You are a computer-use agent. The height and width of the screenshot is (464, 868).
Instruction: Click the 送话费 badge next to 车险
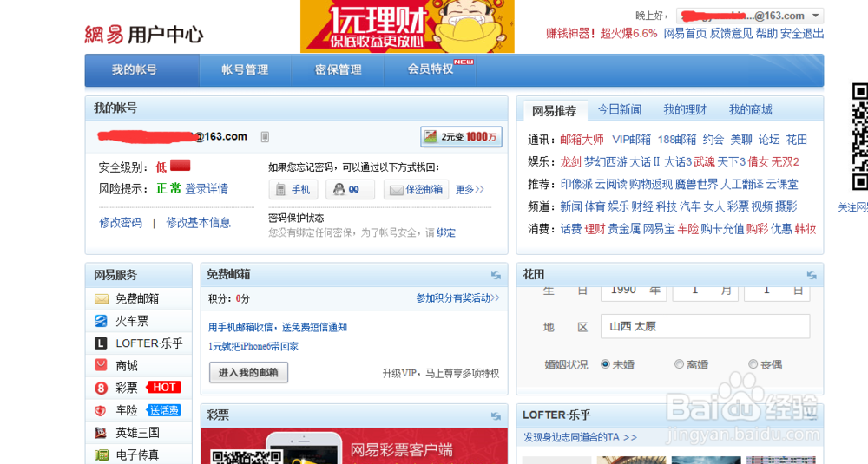tap(164, 410)
